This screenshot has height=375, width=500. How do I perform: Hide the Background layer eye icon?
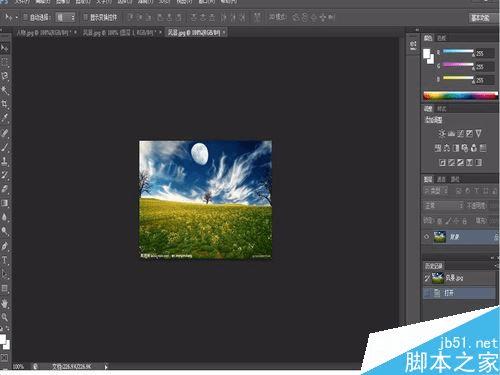tap(427, 237)
